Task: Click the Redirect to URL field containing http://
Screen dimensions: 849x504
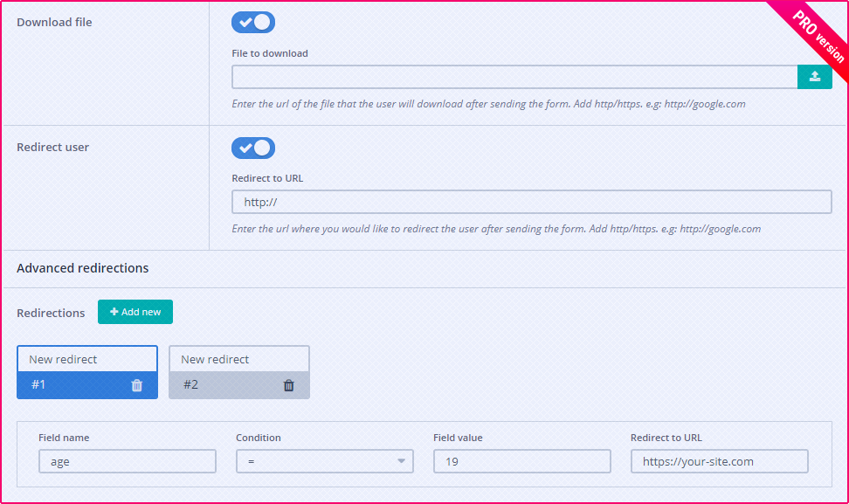Action: 531,202
